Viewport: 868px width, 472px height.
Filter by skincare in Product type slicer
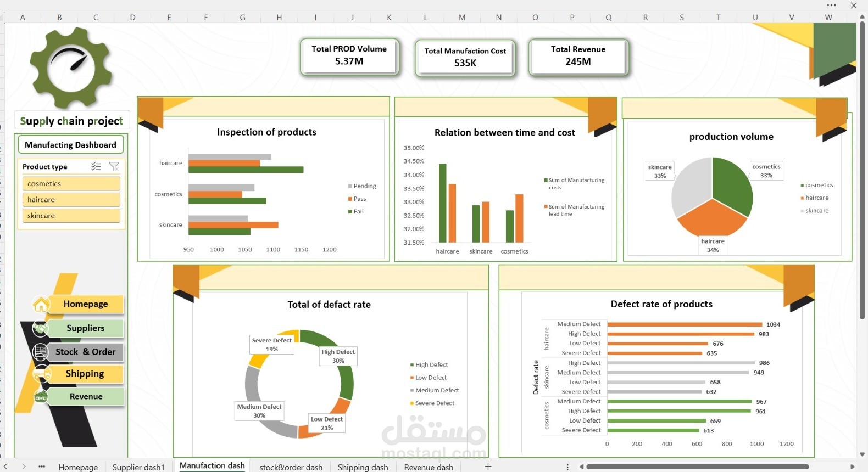pos(71,216)
